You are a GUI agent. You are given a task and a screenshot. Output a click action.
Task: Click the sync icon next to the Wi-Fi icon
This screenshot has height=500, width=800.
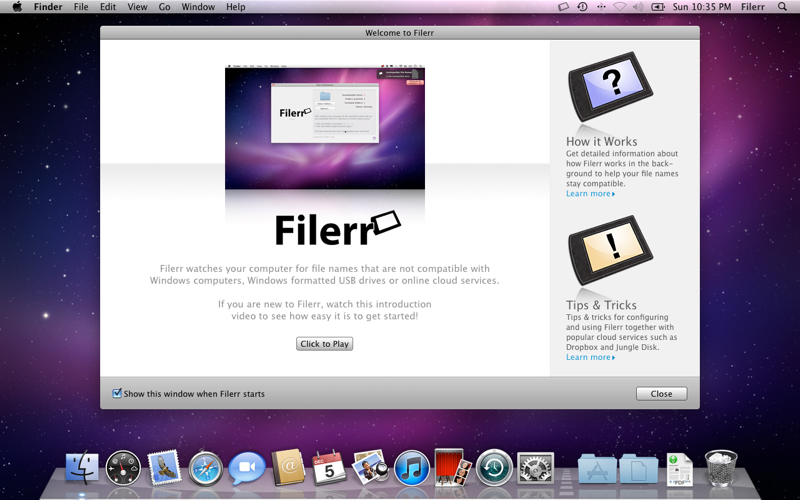[x=601, y=7]
